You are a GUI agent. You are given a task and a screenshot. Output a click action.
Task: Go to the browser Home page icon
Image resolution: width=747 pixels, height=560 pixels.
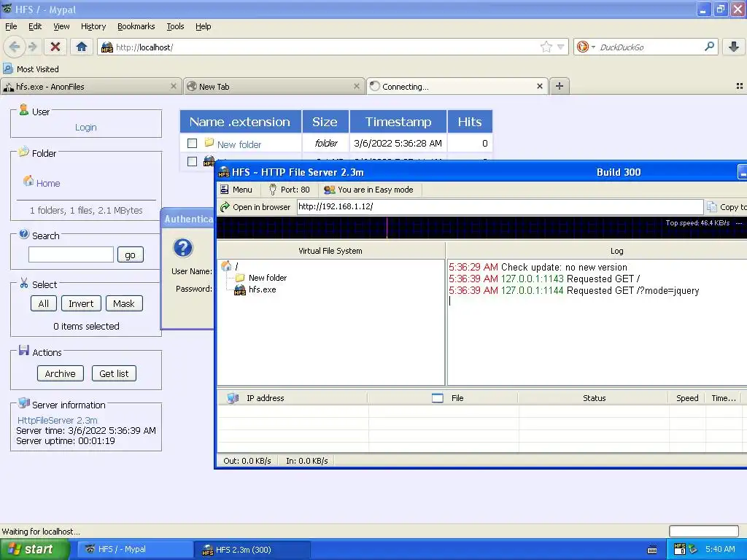[x=82, y=47]
